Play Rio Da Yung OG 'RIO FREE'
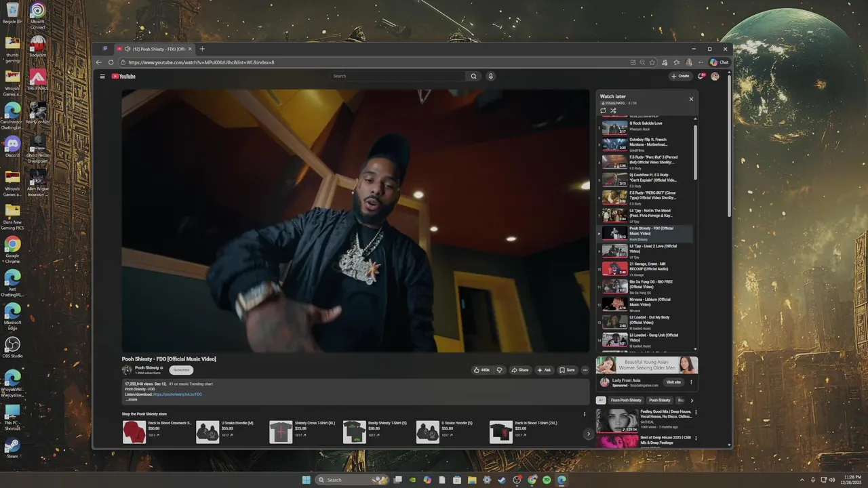Screen dimensions: 868x488 pos(645,286)
